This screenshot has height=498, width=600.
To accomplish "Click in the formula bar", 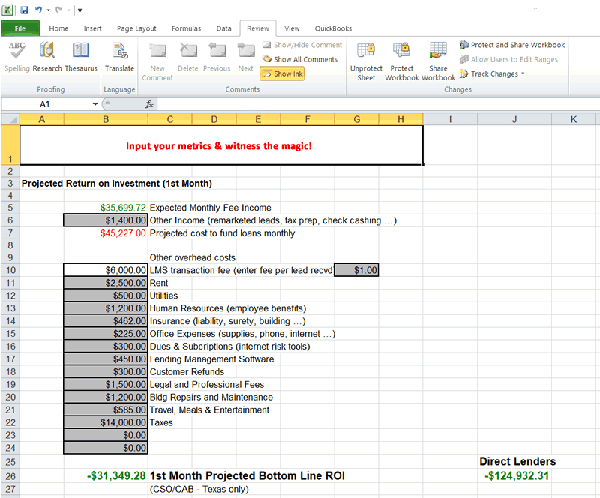I will (x=377, y=104).
